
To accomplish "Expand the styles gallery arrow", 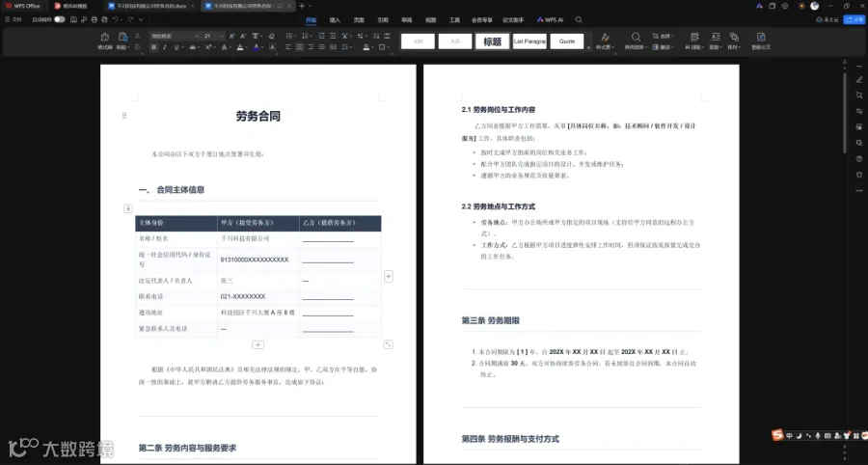I will coord(588,47).
